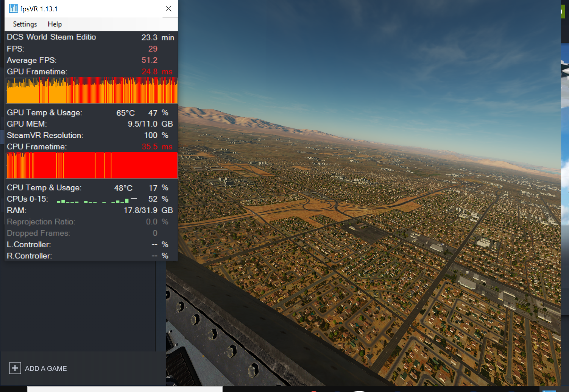Click the GPU temperature 65°C reading
569x392 pixels.
pyautogui.click(x=126, y=113)
